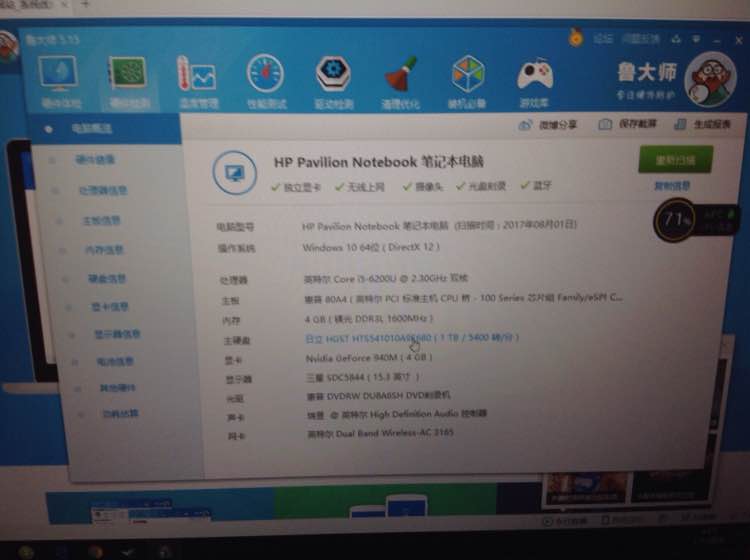Viewport: 750px width, 560px height.
Task: Click the Core i5-6200U processor value
Action: (386, 278)
